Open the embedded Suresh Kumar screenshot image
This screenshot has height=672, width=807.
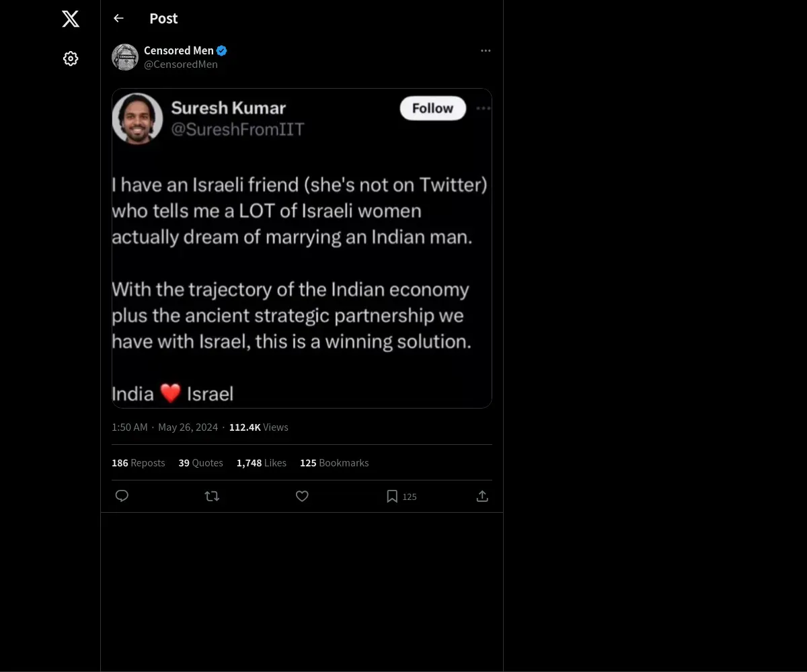[x=301, y=248]
